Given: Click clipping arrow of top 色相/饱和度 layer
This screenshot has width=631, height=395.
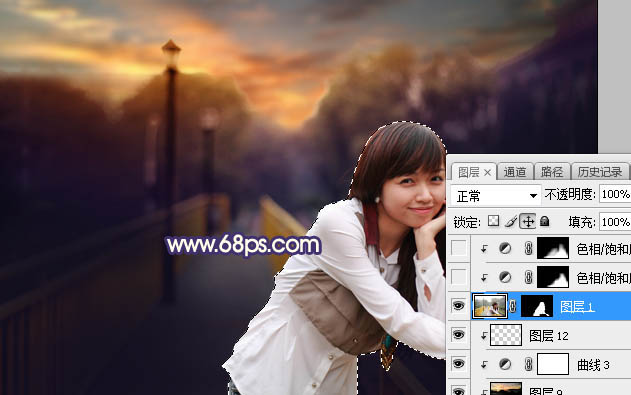Looking at the screenshot, I should (x=484, y=249).
